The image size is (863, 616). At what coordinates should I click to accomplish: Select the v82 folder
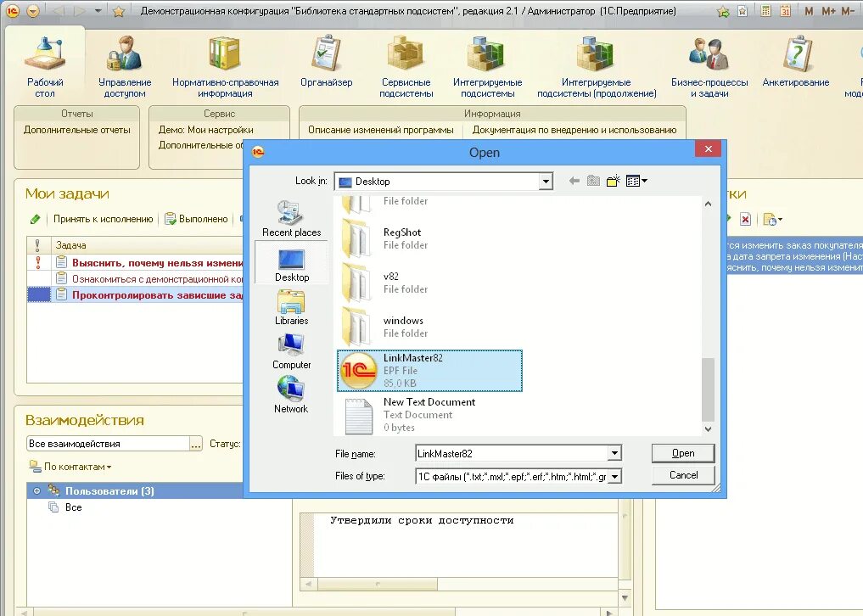(385, 283)
